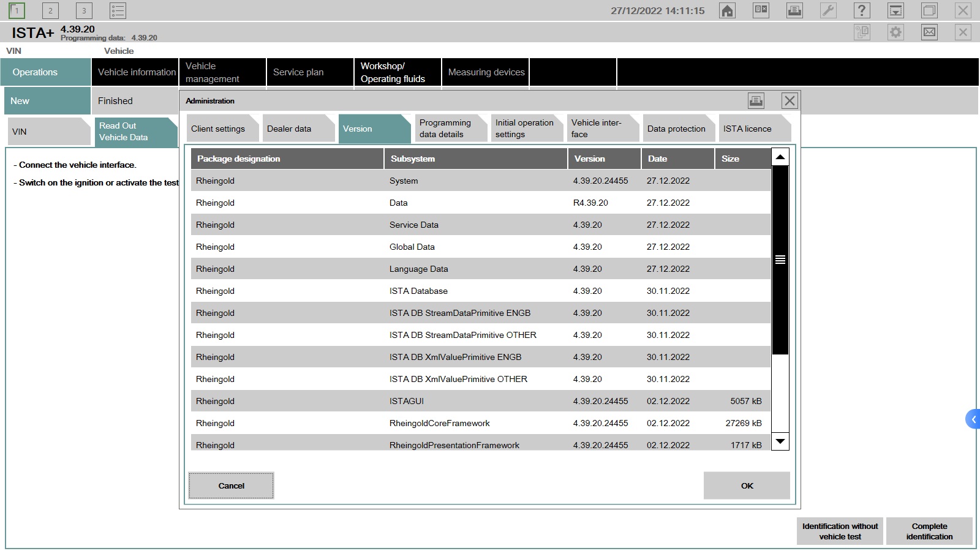Go to the home screen icon
The width and height of the screenshot is (980, 551).
point(727,10)
